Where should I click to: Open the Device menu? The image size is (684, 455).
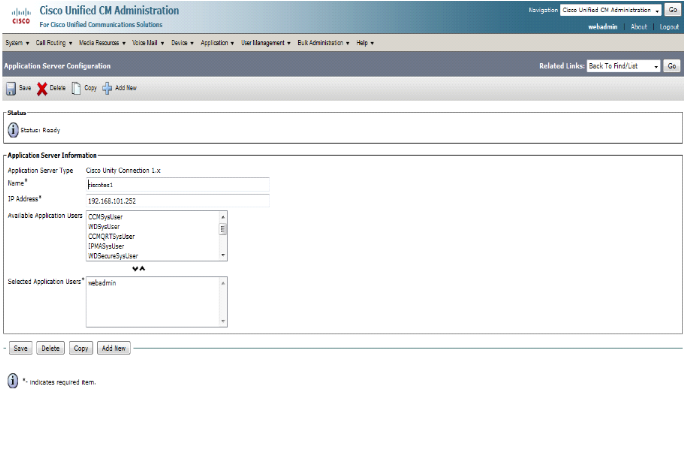(x=182, y=43)
